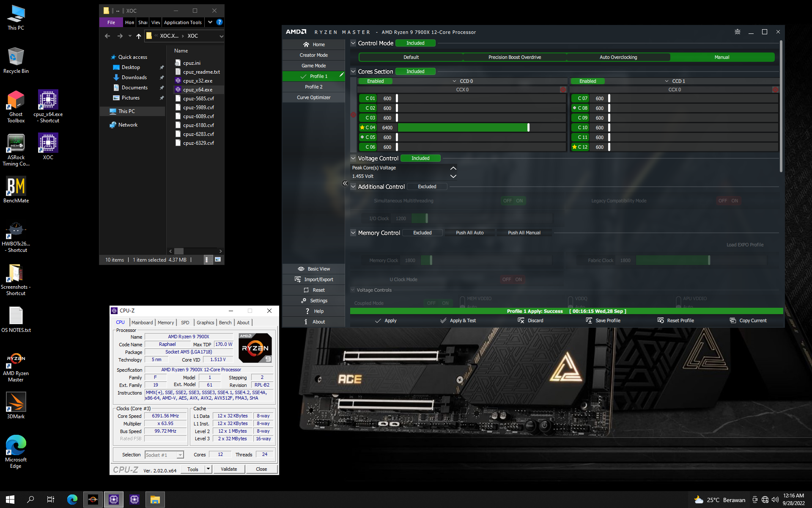Open About in Ryzen Master sidebar

point(314,322)
